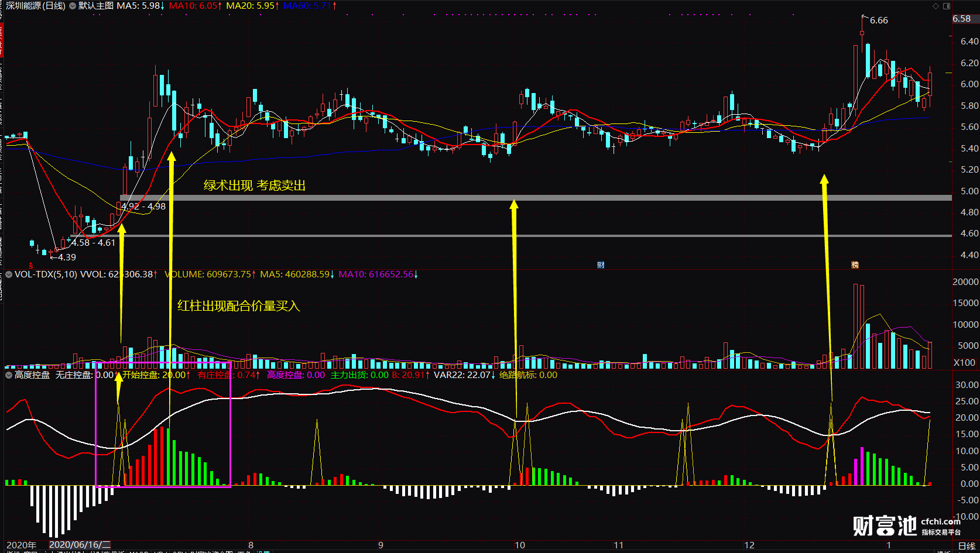Viewport: 980px width, 553px height.
Task: Click the 榜 marker on the time axis
Action: point(855,265)
